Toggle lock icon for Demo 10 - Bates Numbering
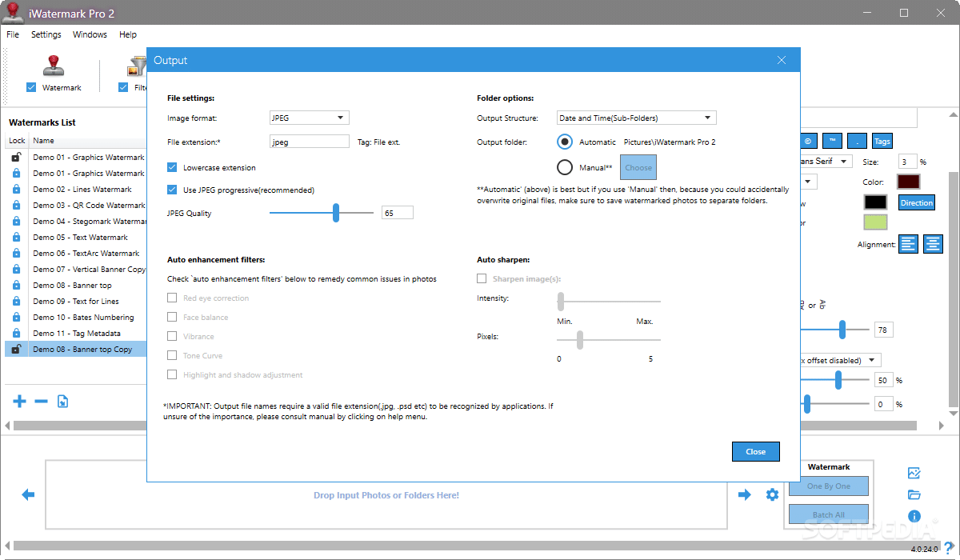The width and height of the screenshot is (960, 560). [x=16, y=318]
